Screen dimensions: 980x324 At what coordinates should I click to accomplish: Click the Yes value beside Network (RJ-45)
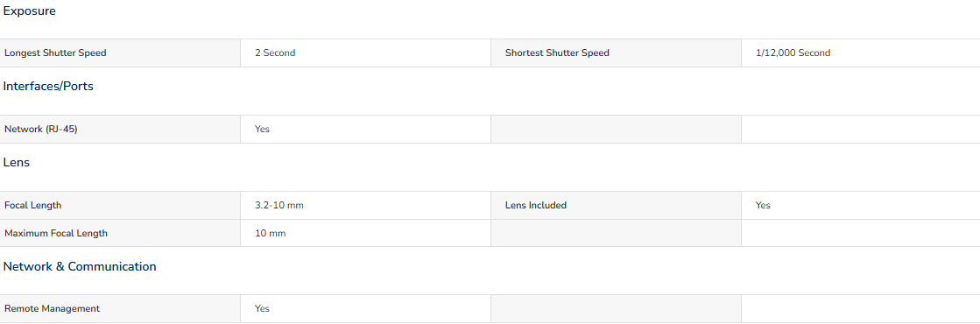coord(262,130)
